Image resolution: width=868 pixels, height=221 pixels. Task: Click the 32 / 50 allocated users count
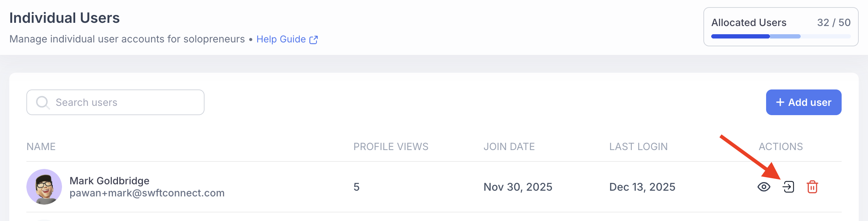click(833, 22)
